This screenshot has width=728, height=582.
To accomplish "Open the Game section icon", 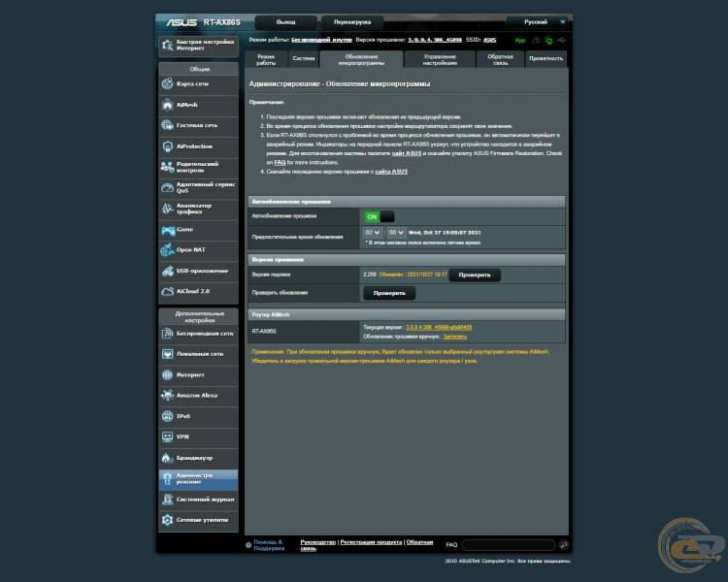I will pyautogui.click(x=168, y=230).
